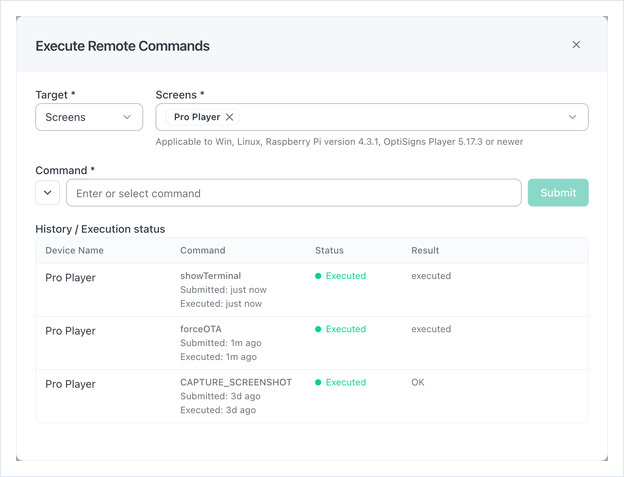
Task: Select the Pro Player tag text
Action: tap(197, 117)
